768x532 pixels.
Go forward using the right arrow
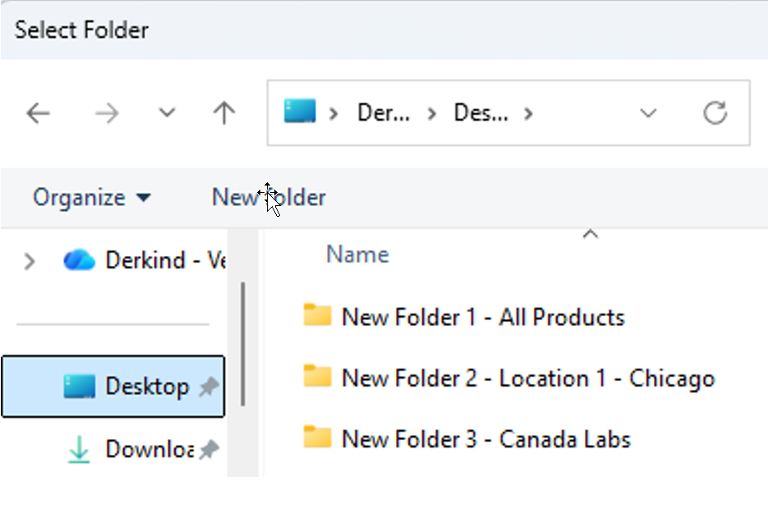(107, 113)
